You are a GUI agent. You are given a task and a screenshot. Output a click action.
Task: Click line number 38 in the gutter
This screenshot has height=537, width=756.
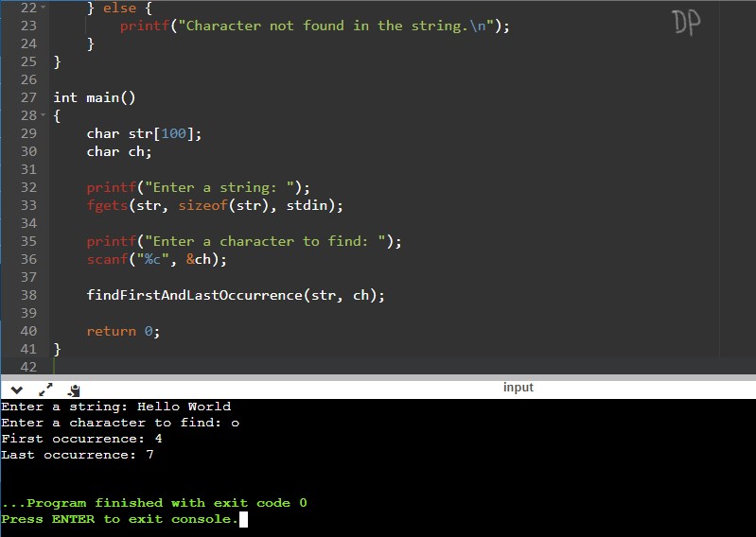28,295
